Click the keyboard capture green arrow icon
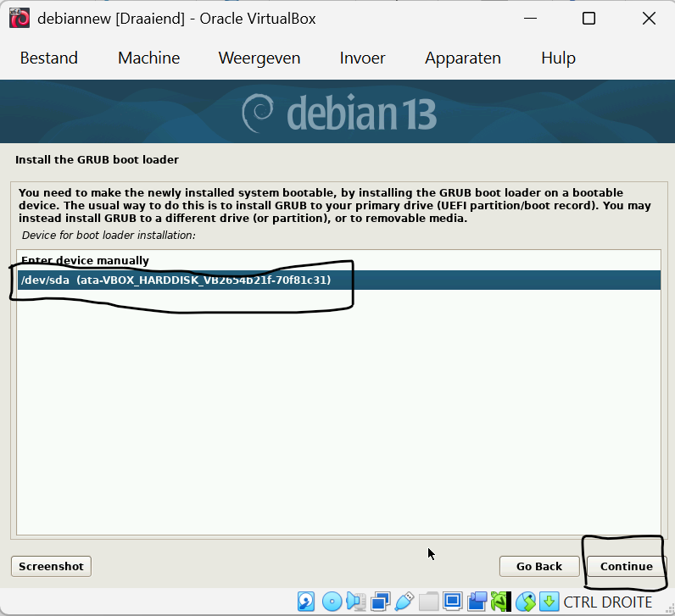 pos(549,602)
